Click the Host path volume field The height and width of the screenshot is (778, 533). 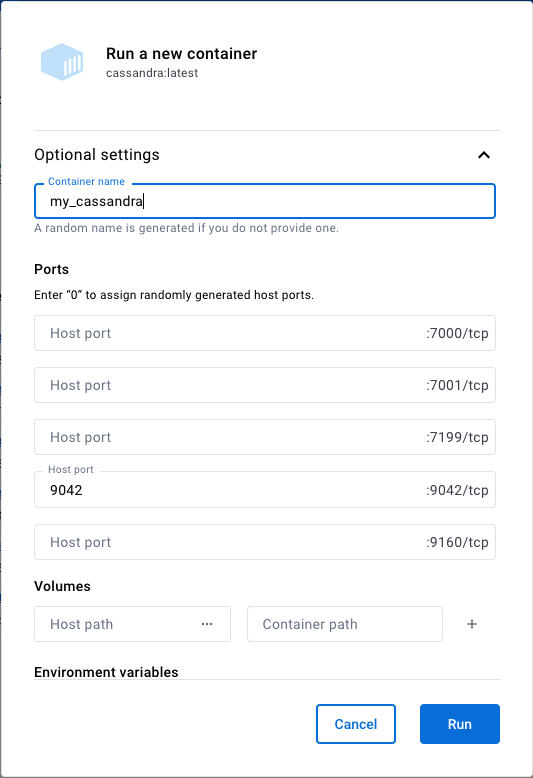133,624
